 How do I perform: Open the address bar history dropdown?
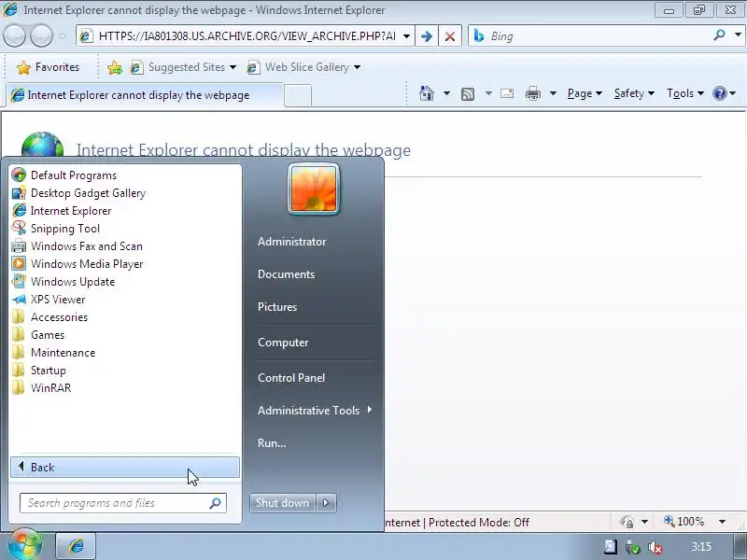[x=406, y=36]
